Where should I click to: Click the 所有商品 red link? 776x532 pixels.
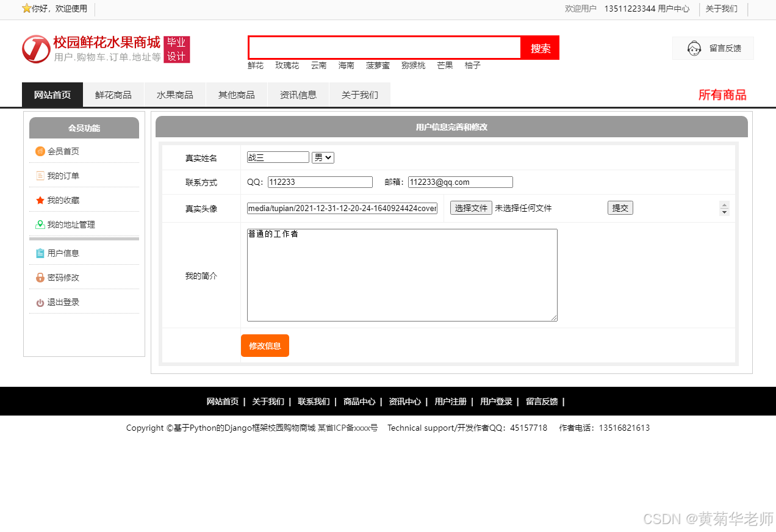(722, 95)
